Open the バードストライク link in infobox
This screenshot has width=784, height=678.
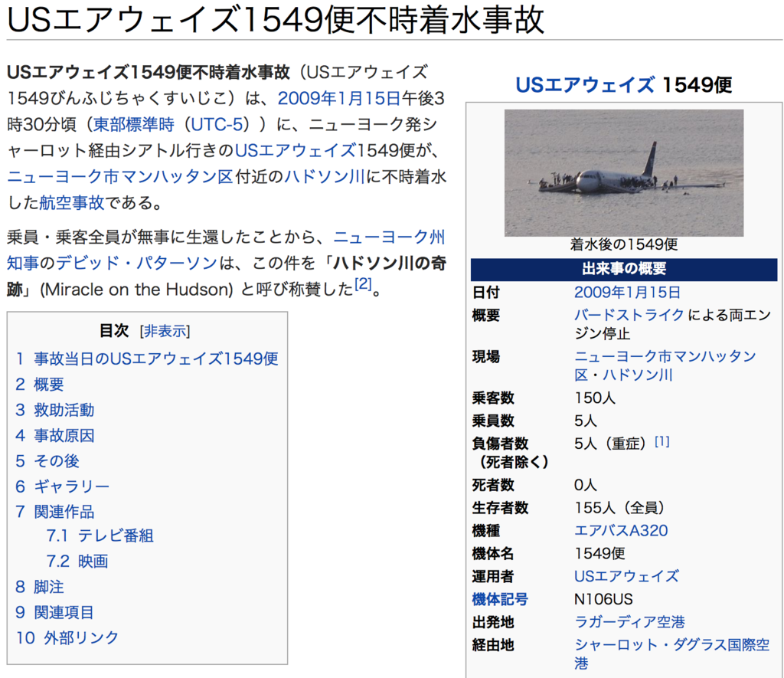click(629, 315)
